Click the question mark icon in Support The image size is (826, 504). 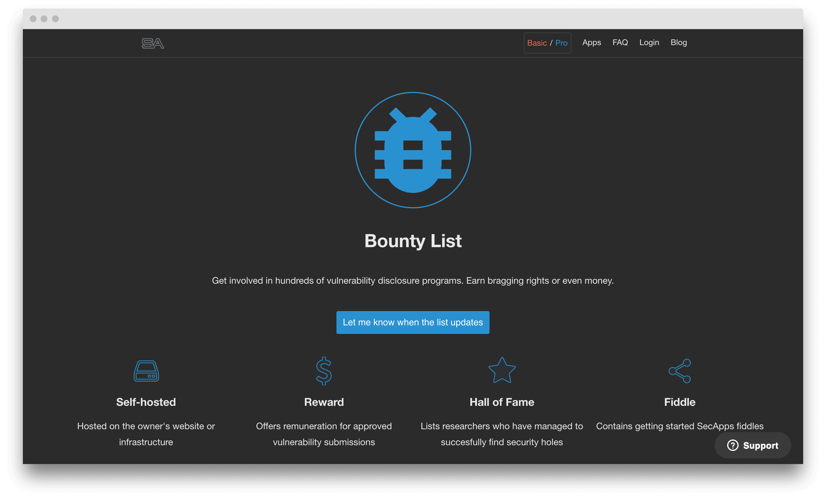pos(733,445)
